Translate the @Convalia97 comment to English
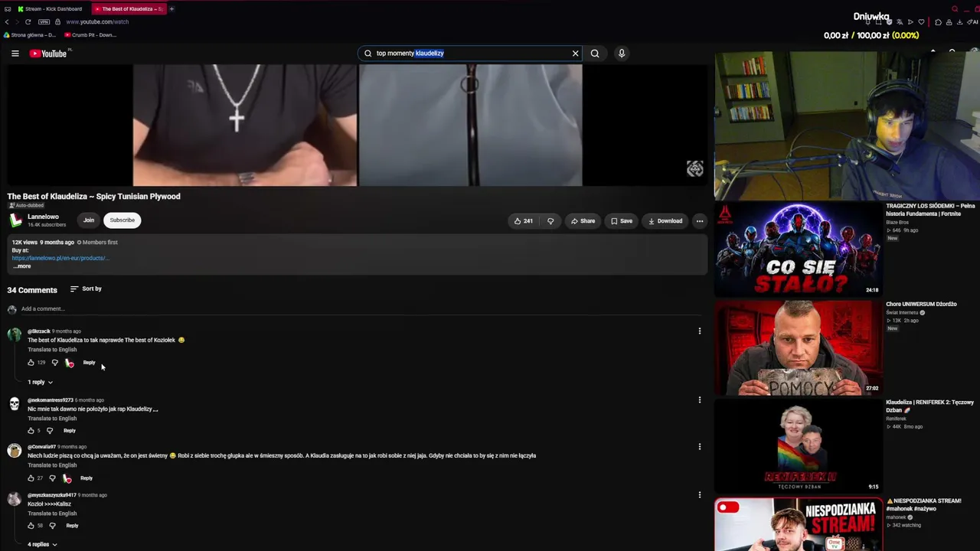 click(x=52, y=465)
